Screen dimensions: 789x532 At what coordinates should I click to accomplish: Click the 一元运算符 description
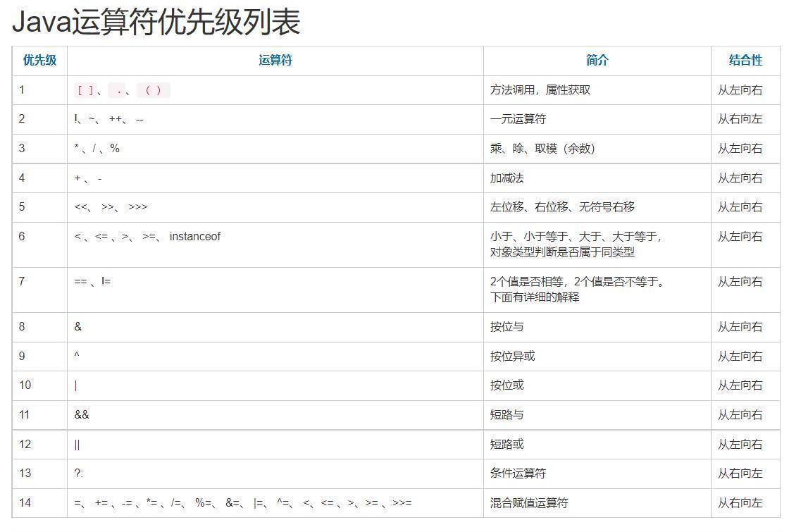click(x=518, y=119)
